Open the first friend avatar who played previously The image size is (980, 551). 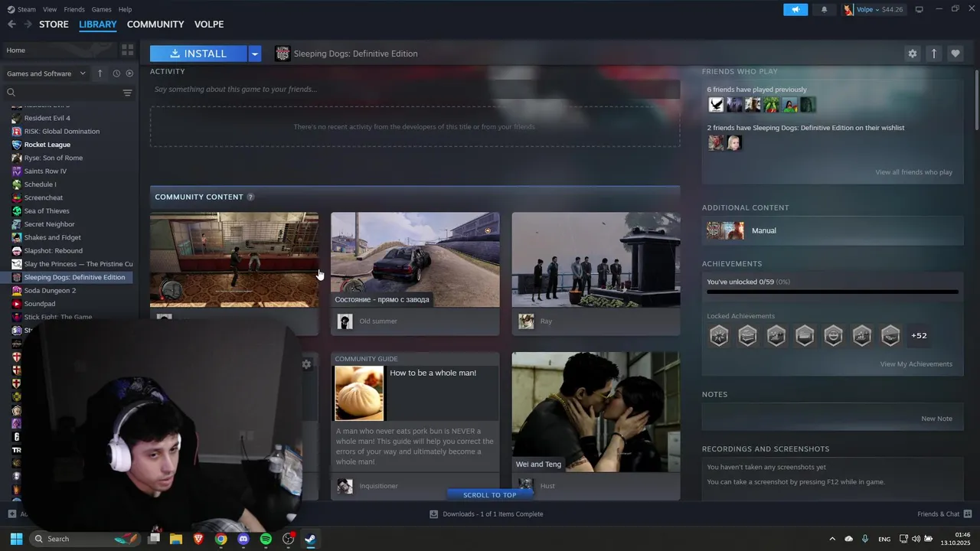tap(716, 105)
